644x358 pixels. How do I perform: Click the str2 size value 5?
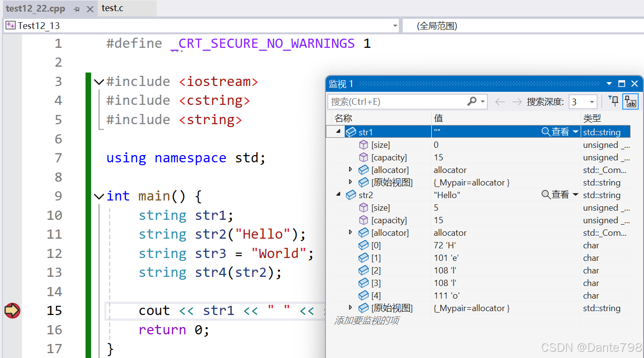(436, 207)
